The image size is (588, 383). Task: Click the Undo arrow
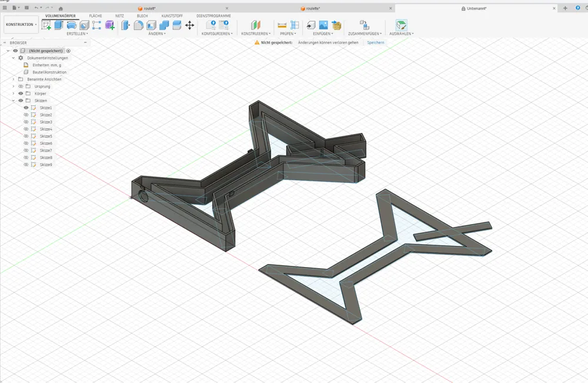pyautogui.click(x=36, y=8)
